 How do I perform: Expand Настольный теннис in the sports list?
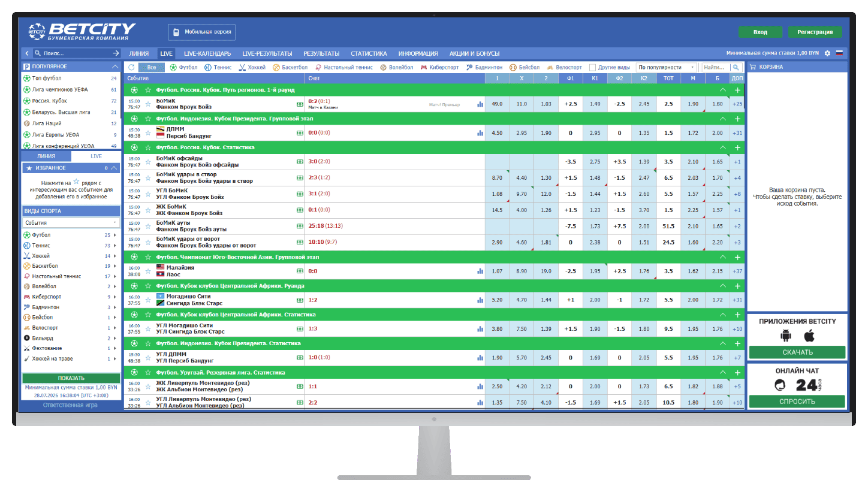(114, 276)
